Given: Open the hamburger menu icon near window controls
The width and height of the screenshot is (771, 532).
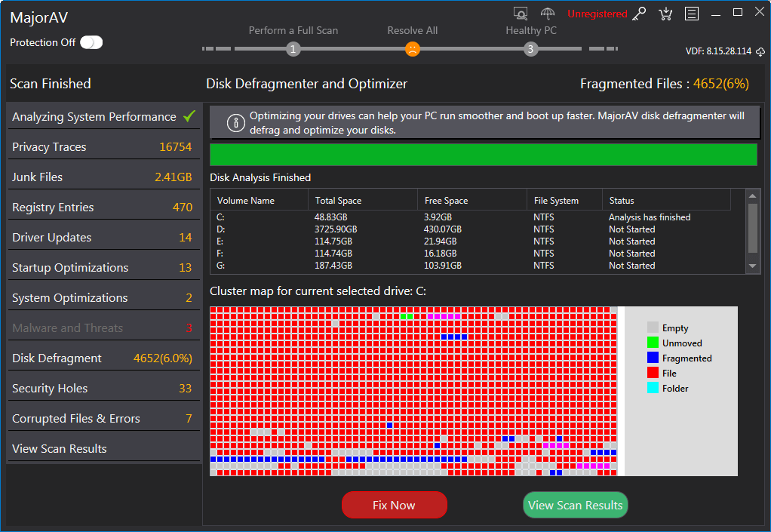Looking at the screenshot, I should (692, 14).
